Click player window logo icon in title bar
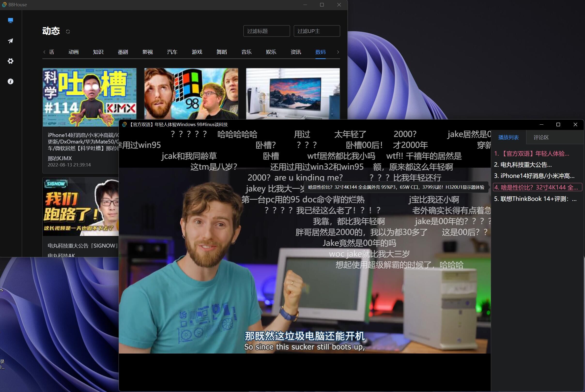Viewport: 585px width, 392px height. pyautogui.click(x=124, y=125)
